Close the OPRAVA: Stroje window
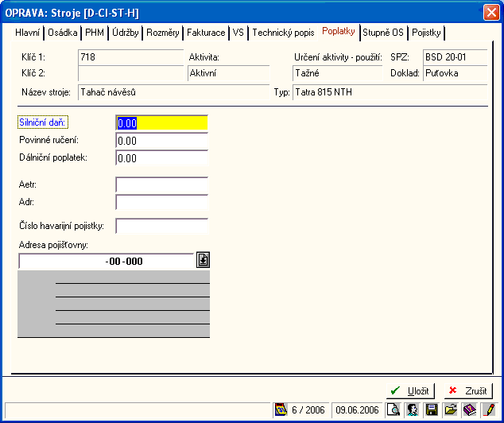Image resolution: width=504 pixels, height=423 pixels. [491, 13]
